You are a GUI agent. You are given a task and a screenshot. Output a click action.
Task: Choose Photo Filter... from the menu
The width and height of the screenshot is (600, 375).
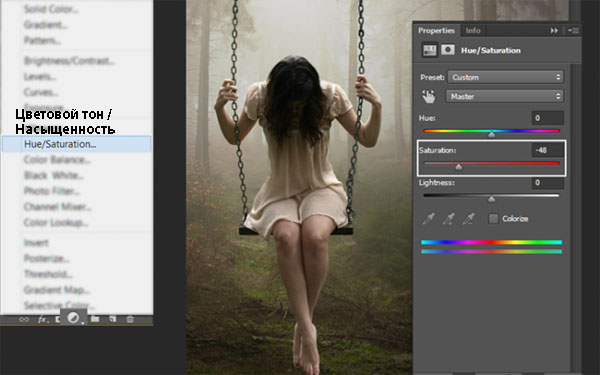[52, 191]
